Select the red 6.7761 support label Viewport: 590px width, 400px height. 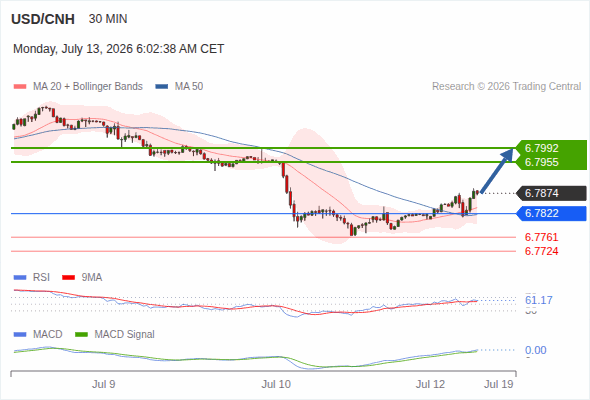click(541, 237)
